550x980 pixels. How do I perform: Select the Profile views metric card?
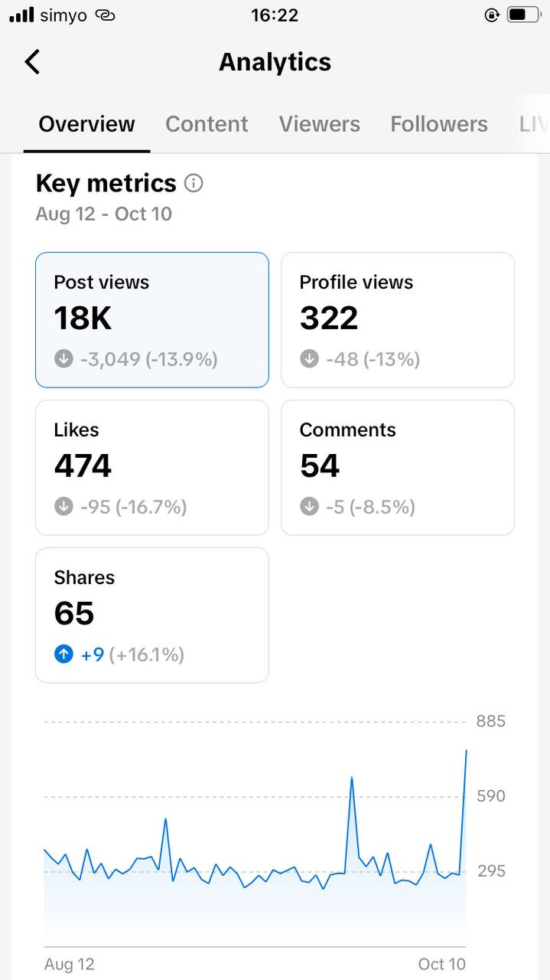(x=398, y=320)
